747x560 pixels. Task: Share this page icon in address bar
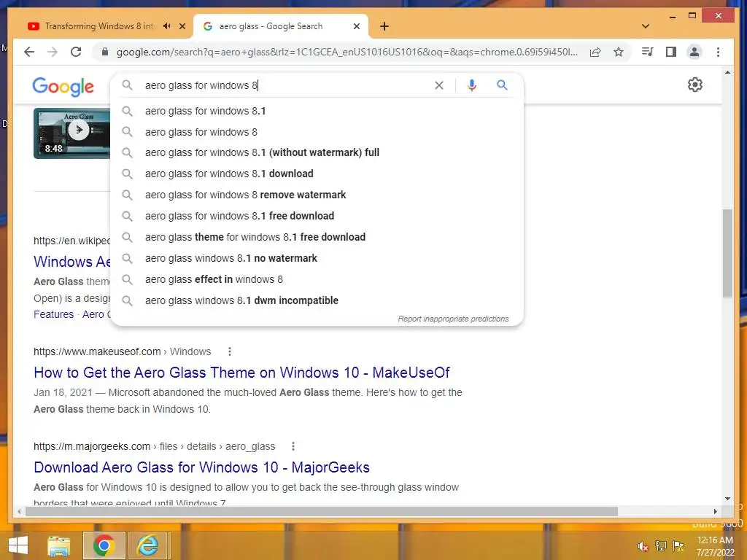pyautogui.click(x=595, y=52)
